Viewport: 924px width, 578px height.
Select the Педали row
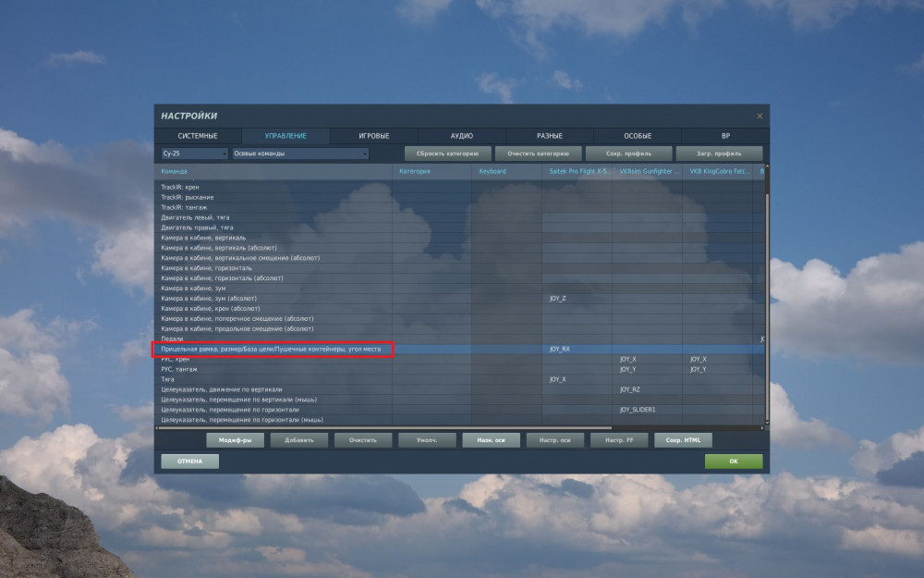(459, 338)
